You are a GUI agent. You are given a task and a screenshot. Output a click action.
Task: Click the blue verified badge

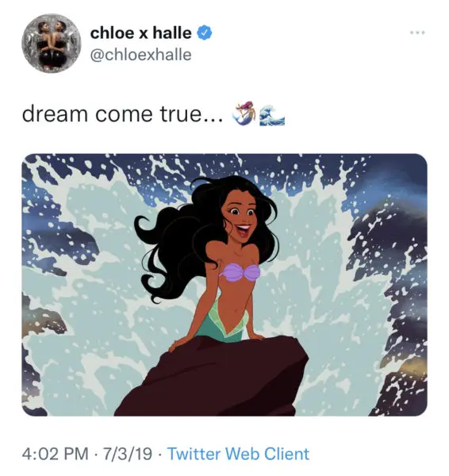[205, 33]
